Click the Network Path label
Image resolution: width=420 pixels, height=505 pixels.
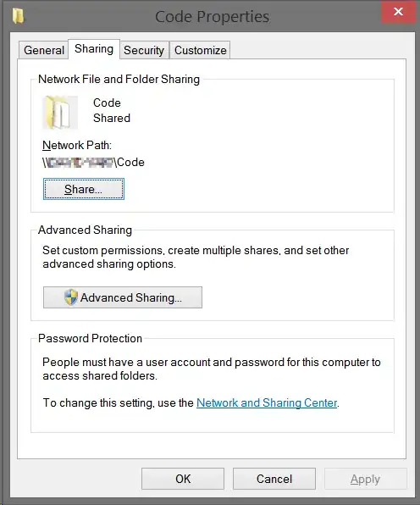click(x=77, y=146)
